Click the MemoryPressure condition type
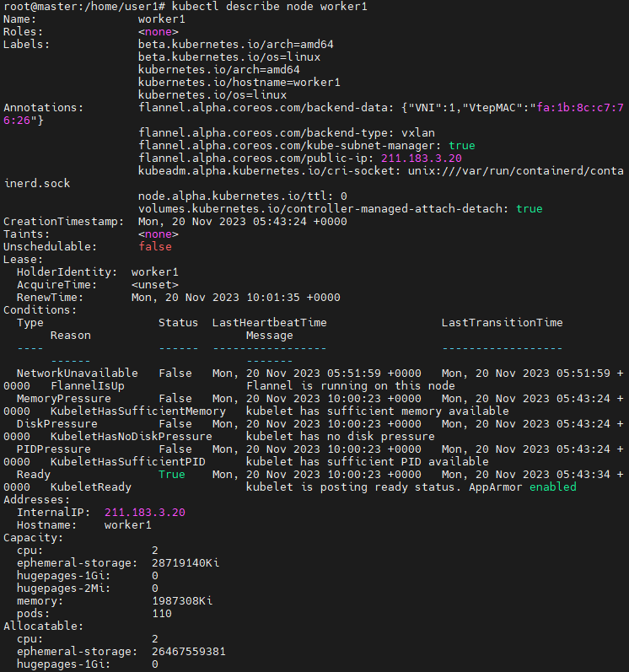 point(63,398)
